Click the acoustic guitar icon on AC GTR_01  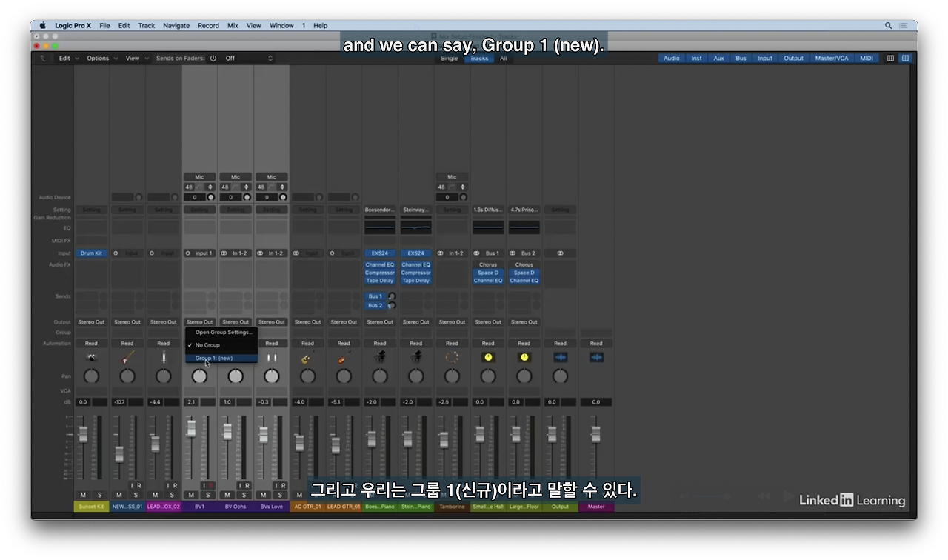click(307, 358)
